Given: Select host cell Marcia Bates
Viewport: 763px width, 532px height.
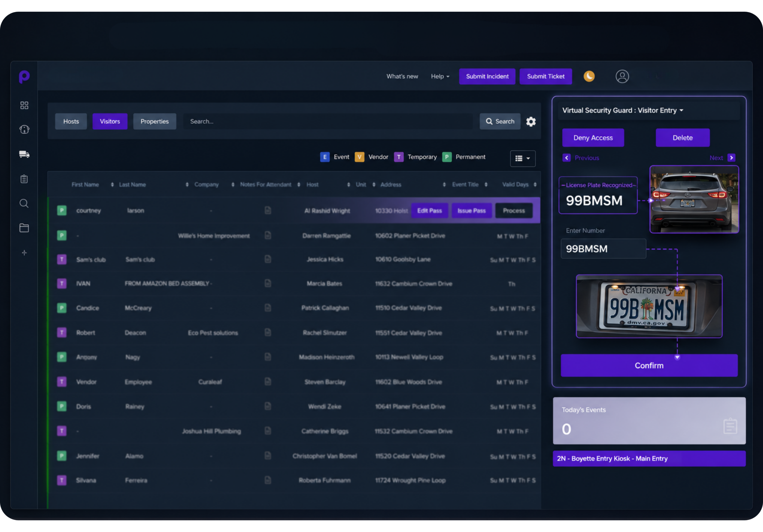Looking at the screenshot, I should 324,283.
